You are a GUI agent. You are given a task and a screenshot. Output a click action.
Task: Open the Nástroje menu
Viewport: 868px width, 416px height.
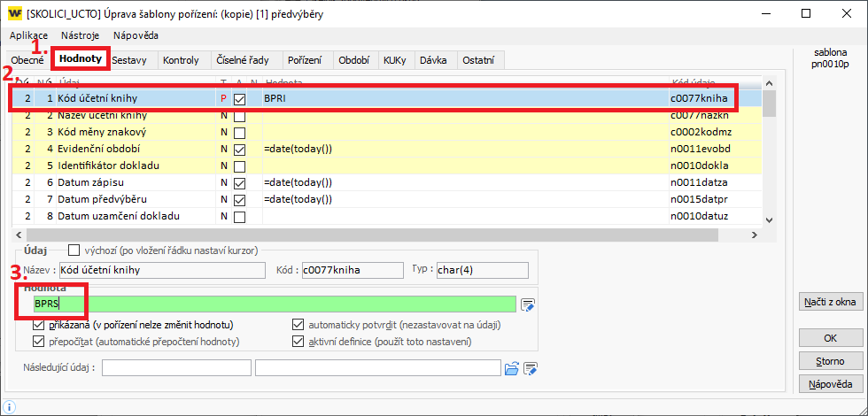(x=81, y=35)
